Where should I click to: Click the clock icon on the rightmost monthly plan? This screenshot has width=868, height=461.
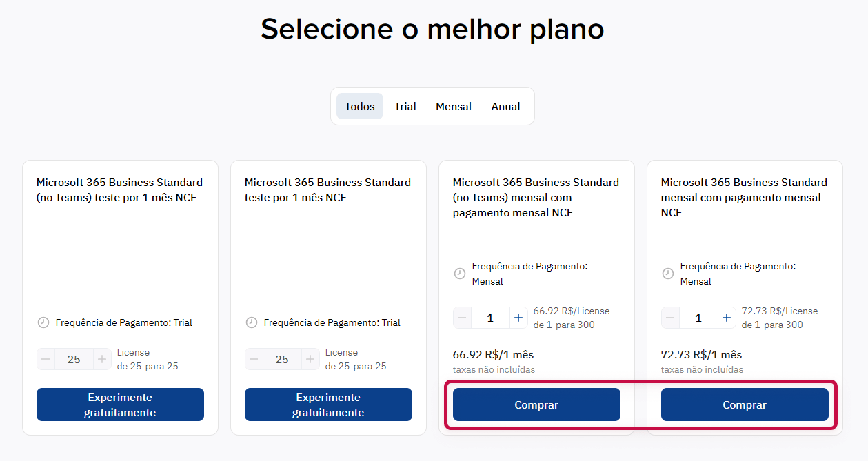click(669, 273)
